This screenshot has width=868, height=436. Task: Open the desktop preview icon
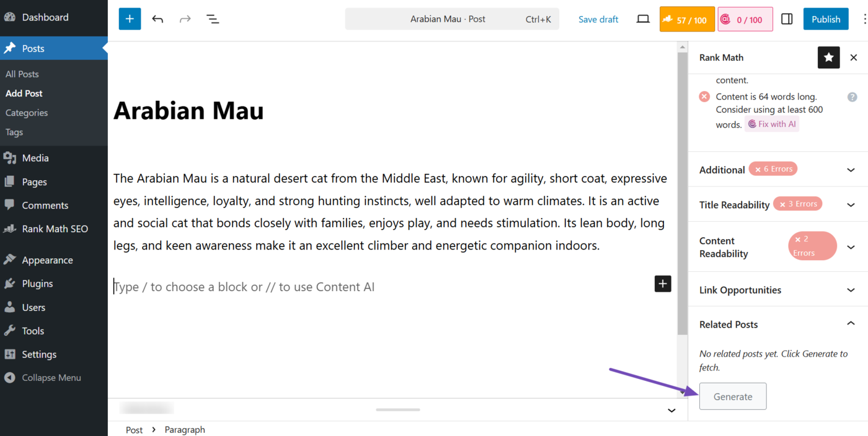click(643, 19)
